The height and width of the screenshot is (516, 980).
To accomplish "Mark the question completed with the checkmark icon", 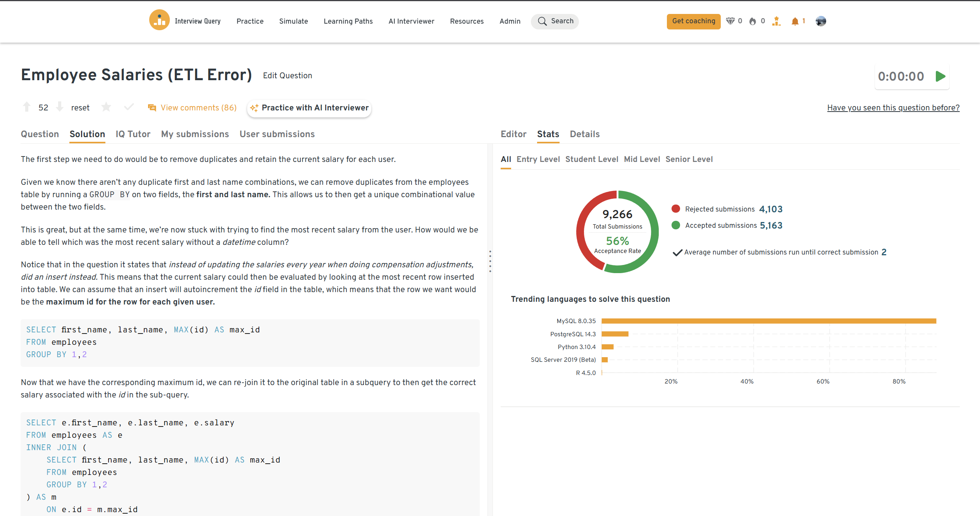I will (129, 107).
